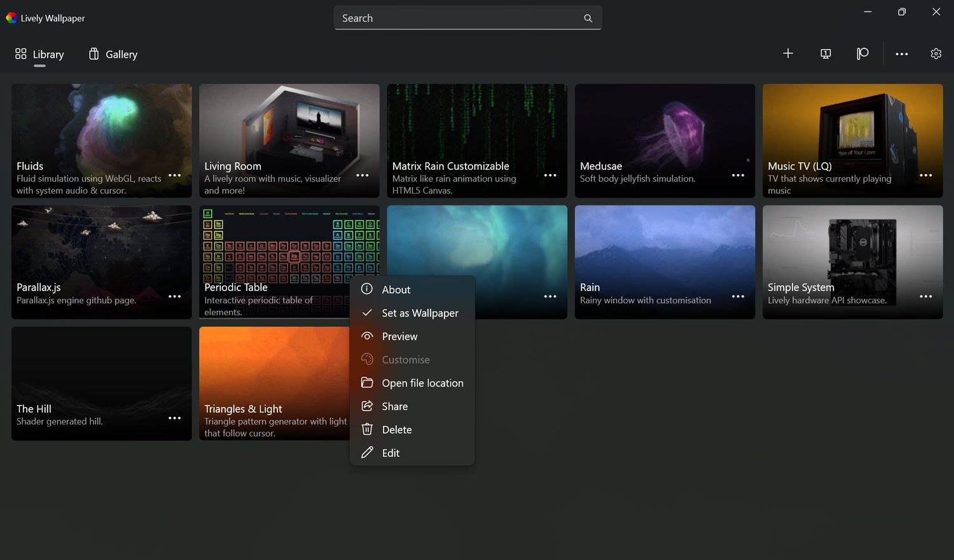The image size is (954, 560).
Task: Click the About info icon in the menu
Action: click(x=367, y=289)
